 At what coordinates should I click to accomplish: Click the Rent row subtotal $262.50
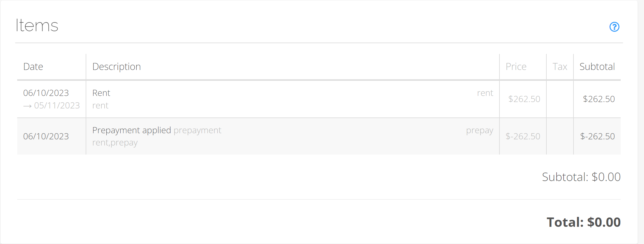tap(599, 99)
